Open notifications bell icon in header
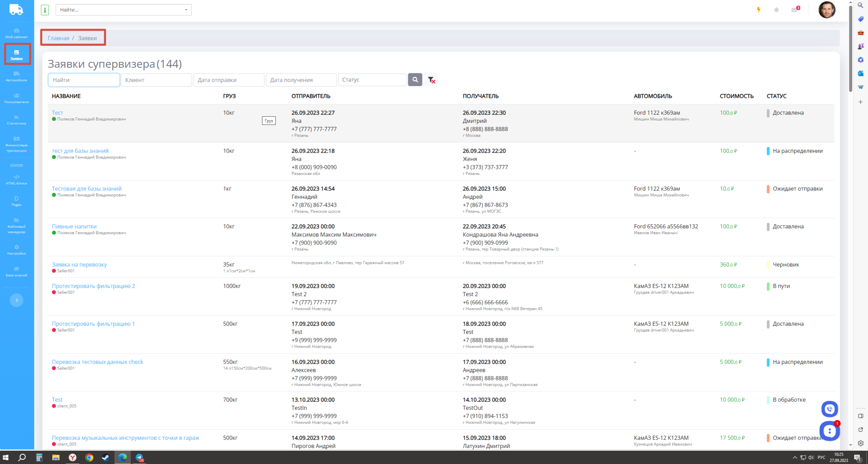The width and height of the screenshot is (868, 464). click(777, 10)
